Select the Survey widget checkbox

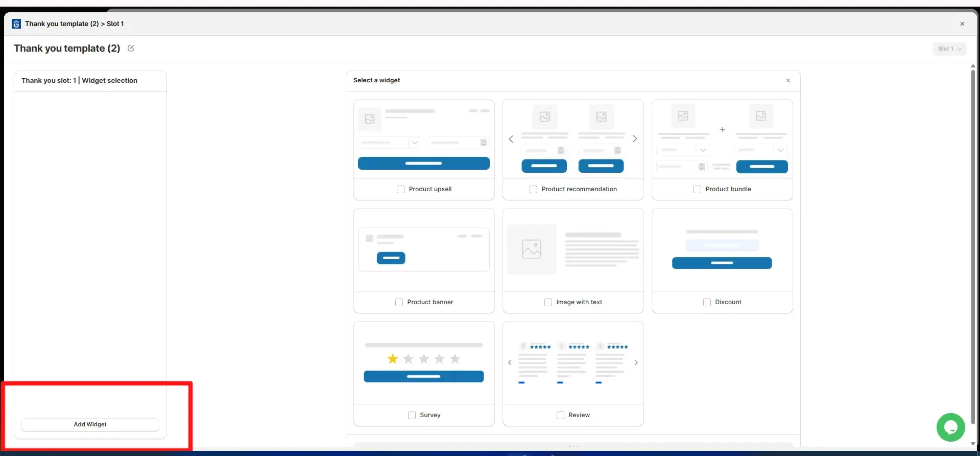pyautogui.click(x=412, y=415)
